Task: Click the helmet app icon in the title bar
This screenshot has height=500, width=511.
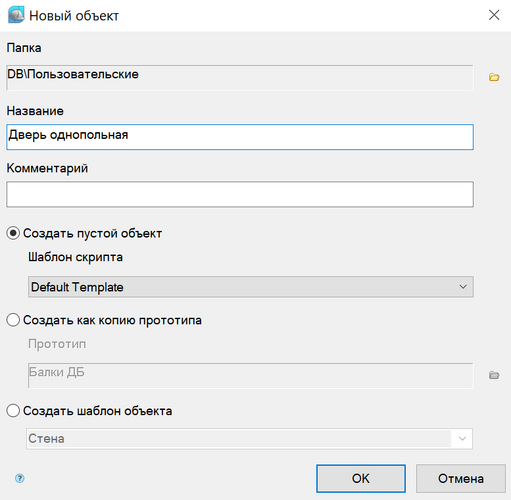Action: click(x=16, y=15)
